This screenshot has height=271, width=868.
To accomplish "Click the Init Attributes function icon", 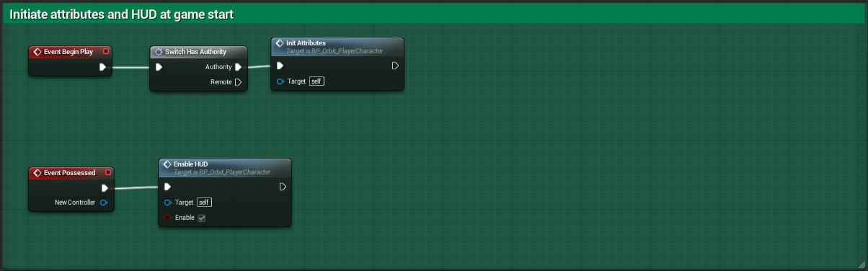I will [280, 43].
